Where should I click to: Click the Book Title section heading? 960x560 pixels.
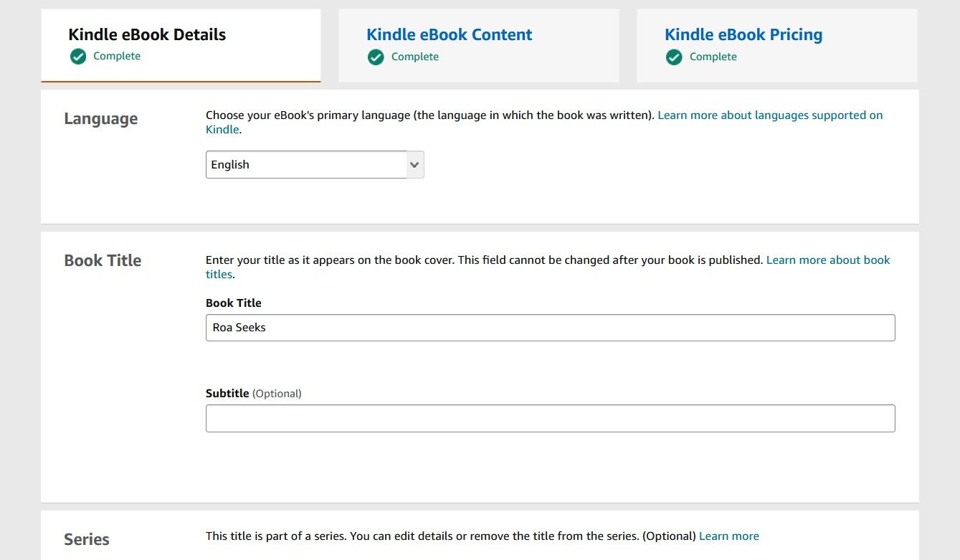103,260
